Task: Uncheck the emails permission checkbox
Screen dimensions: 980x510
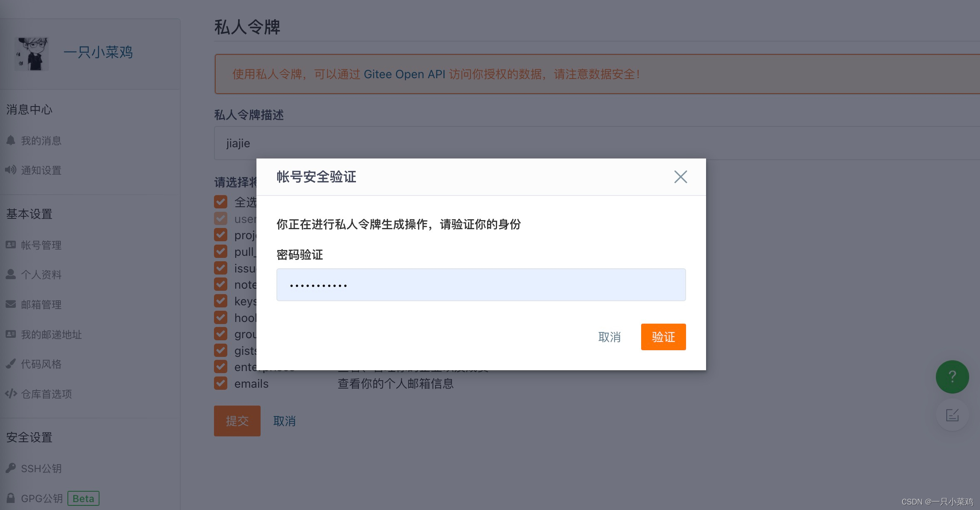Action: [221, 383]
